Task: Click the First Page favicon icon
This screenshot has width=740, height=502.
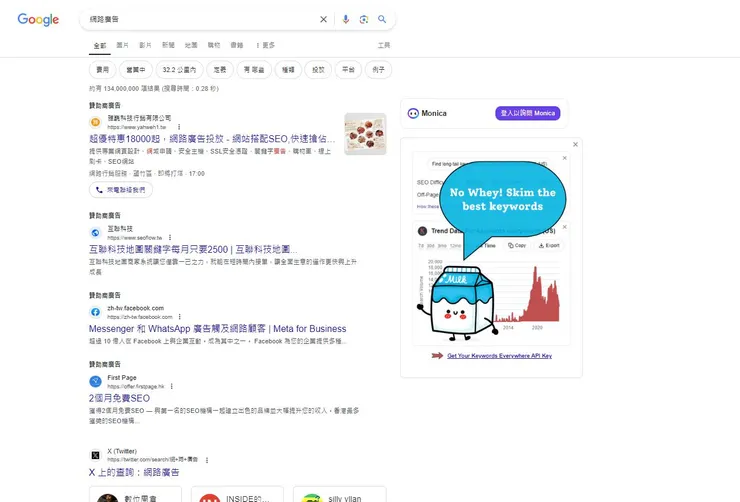Action: [95, 381]
